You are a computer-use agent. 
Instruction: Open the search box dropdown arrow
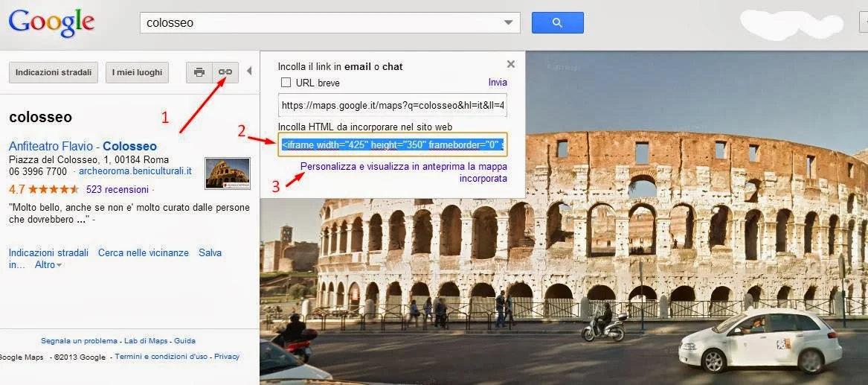point(508,22)
